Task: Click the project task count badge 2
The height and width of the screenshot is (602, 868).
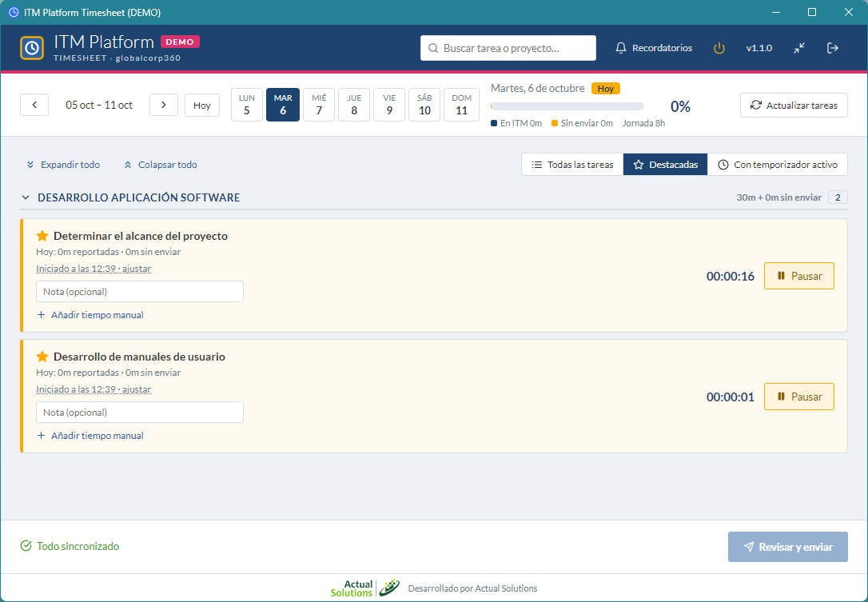Action: 838,197
